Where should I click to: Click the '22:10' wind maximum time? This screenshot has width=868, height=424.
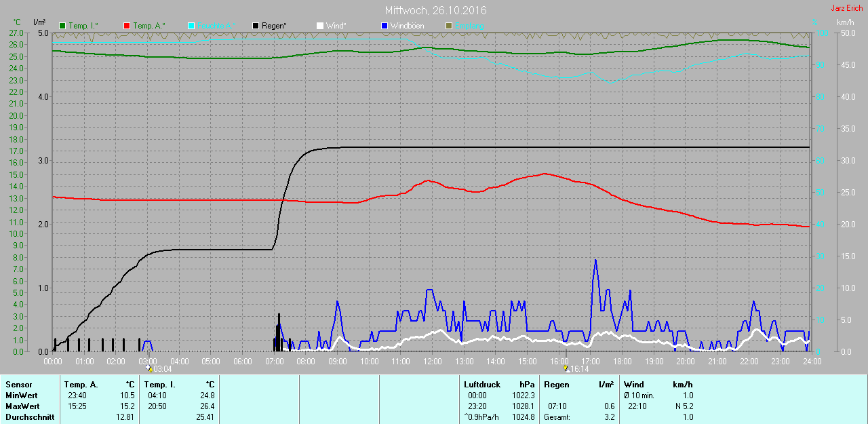(x=637, y=406)
